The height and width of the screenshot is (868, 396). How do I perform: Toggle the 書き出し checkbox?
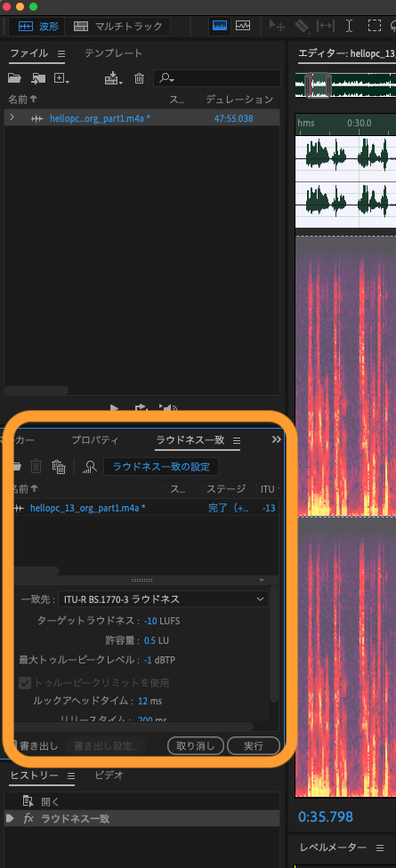[15, 745]
